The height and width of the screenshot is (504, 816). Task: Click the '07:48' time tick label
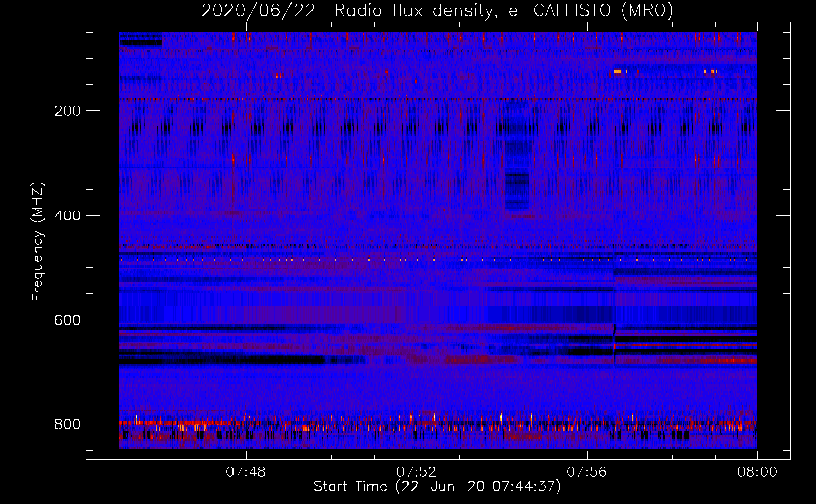click(246, 472)
